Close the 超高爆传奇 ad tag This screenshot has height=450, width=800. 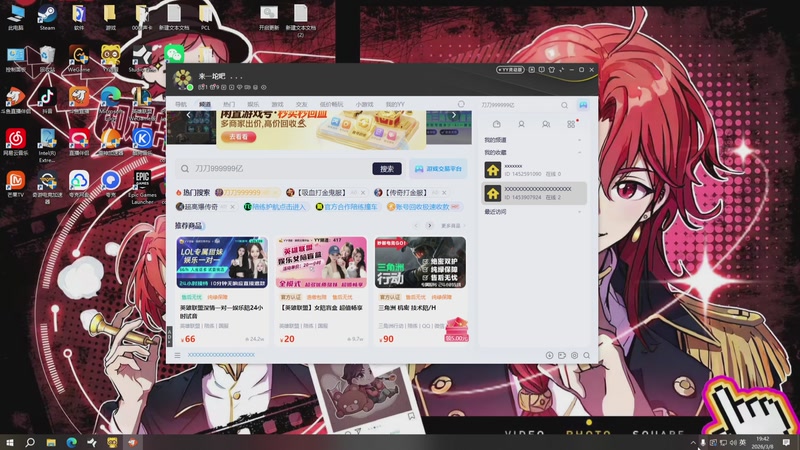(232, 207)
